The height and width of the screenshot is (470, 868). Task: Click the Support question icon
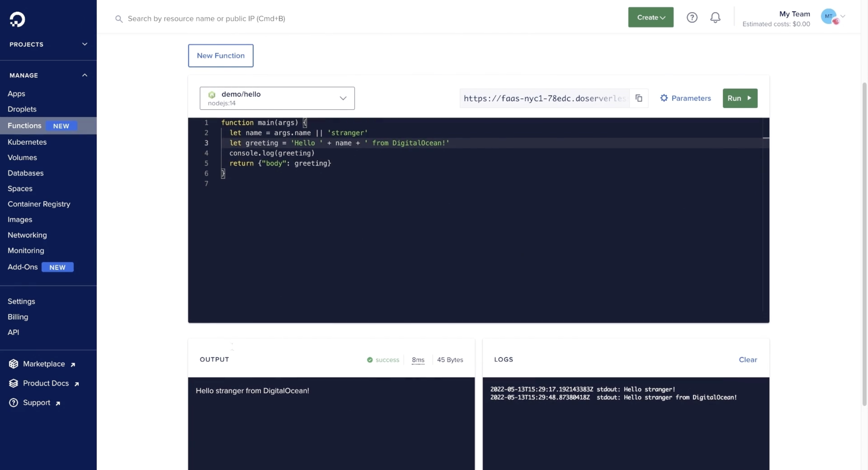pos(14,403)
